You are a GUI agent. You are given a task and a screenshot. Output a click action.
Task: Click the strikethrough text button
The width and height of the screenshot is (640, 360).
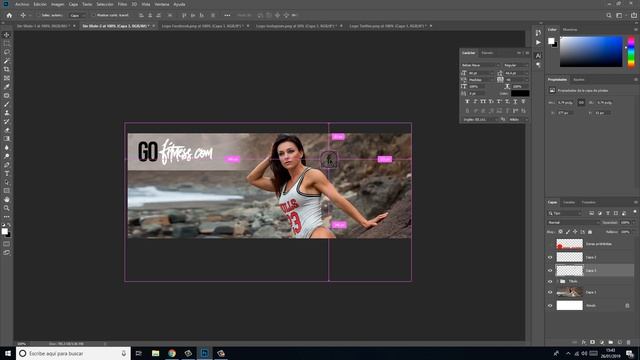pos(523,101)
